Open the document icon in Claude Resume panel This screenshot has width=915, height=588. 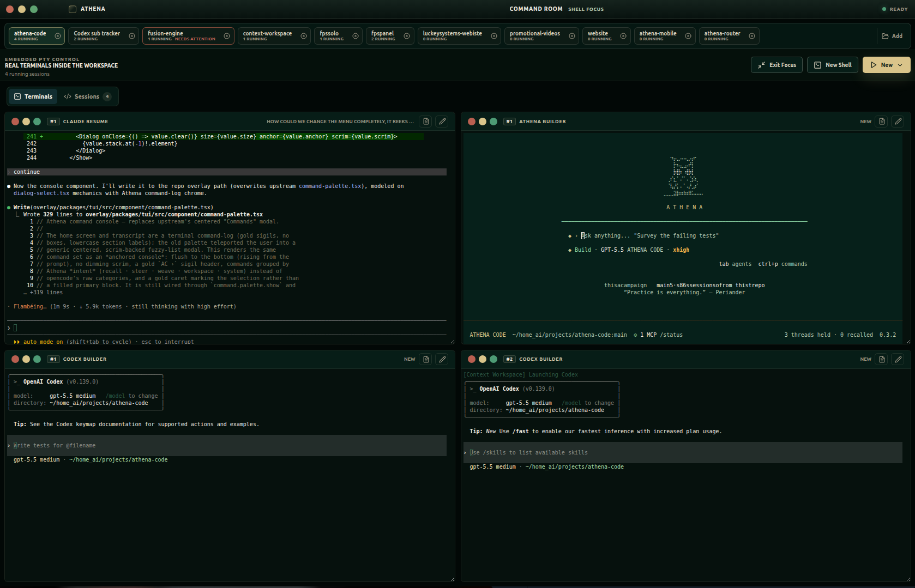click(426, 122)
